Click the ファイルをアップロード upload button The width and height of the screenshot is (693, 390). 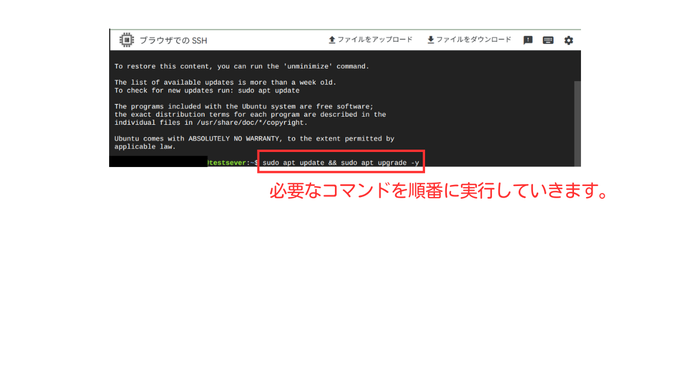370,40
